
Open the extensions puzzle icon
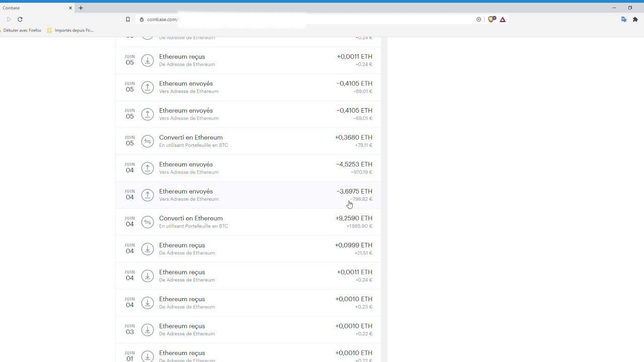click(635, 19)
